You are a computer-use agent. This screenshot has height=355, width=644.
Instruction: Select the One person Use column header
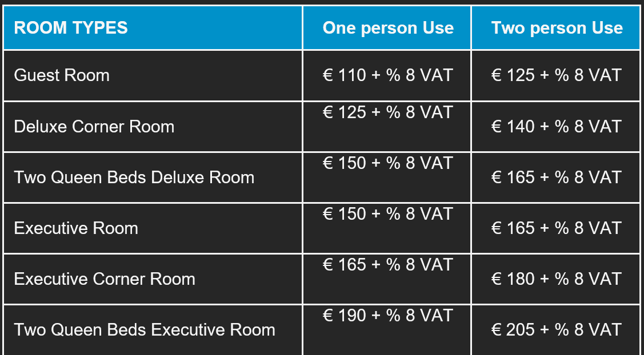(387, 28)
